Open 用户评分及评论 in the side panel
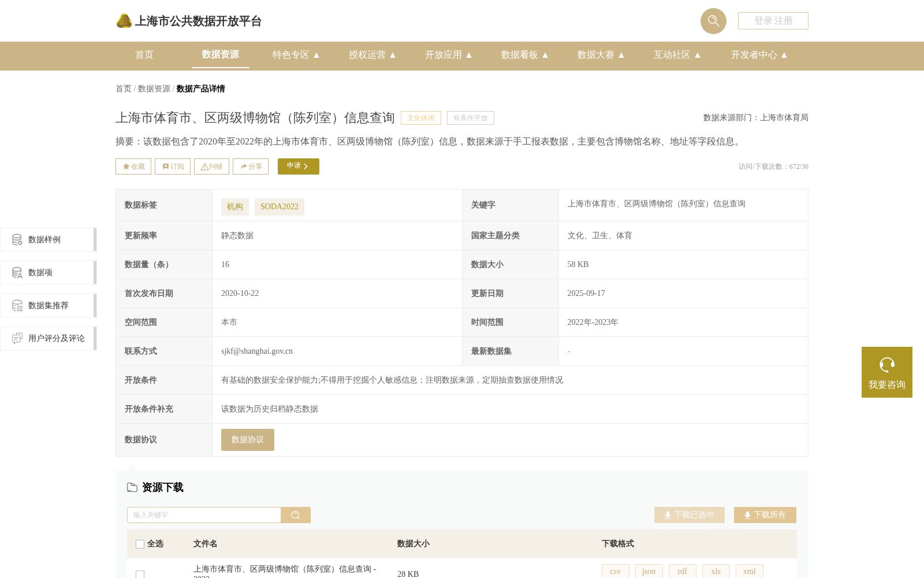This screenshot has width=924, height=578. coord(48,338)
